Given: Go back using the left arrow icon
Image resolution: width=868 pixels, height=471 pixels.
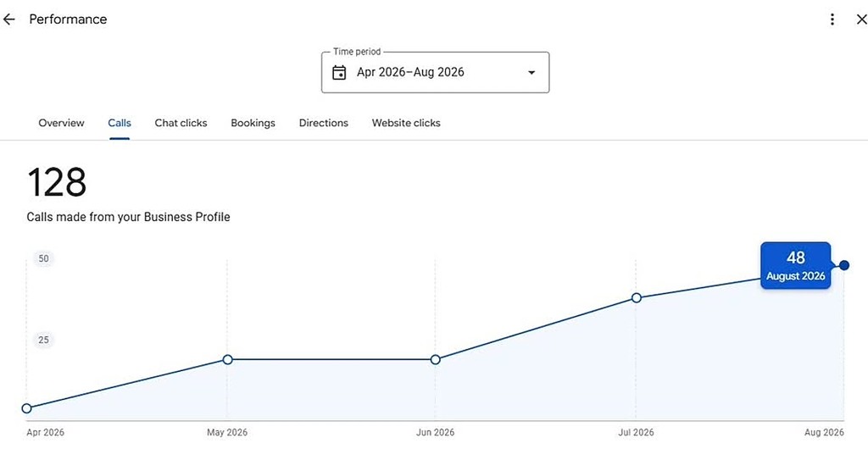Looking at the screenshot, I should pos(8,19).
